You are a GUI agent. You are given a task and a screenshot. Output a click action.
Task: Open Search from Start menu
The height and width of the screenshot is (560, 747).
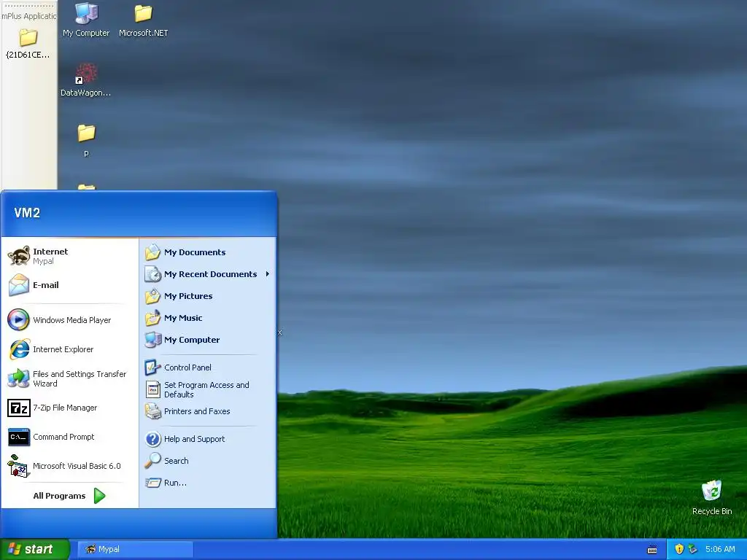[x=208, y=461]
